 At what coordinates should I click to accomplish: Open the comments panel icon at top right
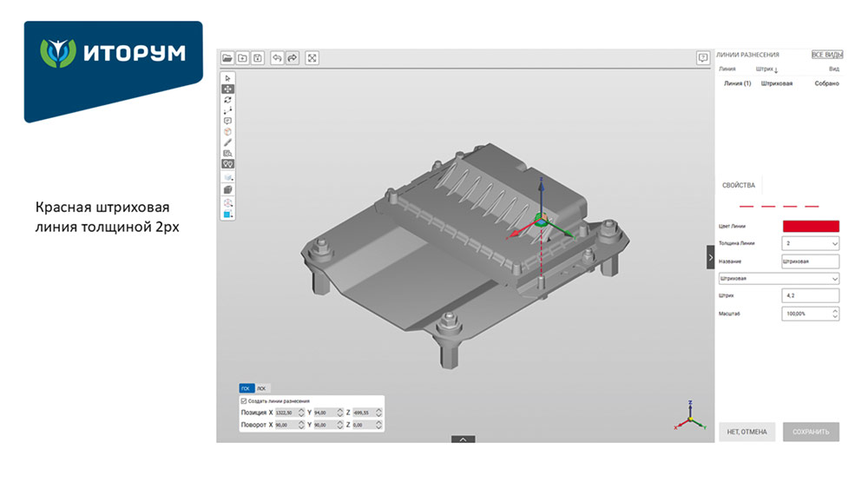(x=703, y=58)
